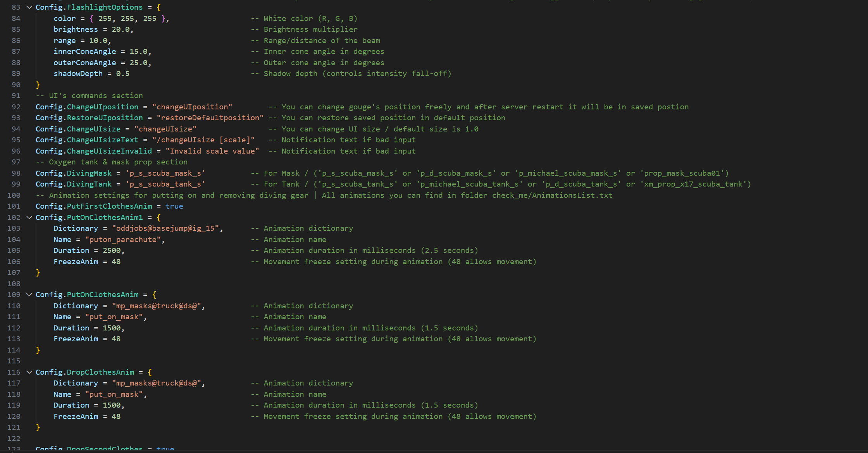Viewport: 868px width, 453px height.
Task: Click the "oddjobs@basejump@ig_15" dictionary string
Action: [165, 228]
